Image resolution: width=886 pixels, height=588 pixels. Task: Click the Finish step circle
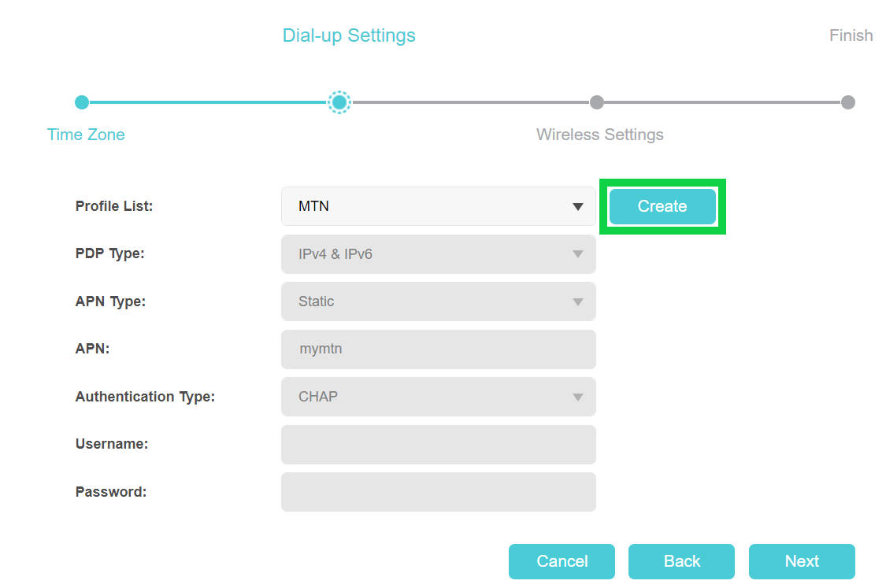click(847, 102)
